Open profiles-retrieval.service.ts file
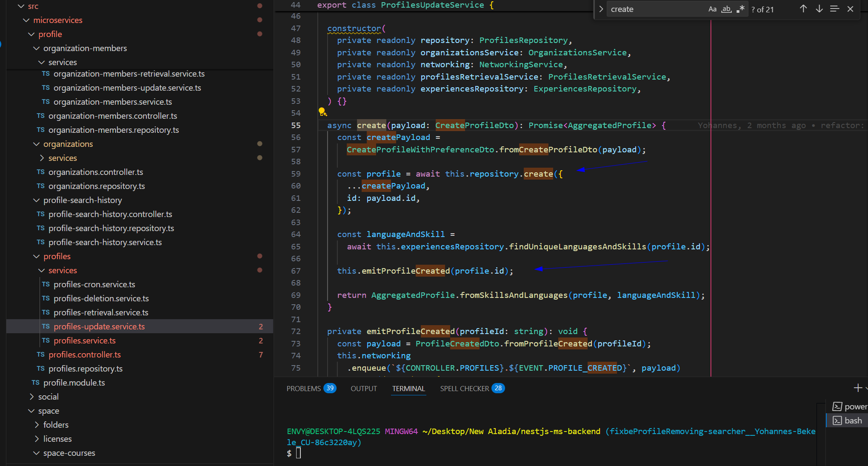 tap(101, 312)
